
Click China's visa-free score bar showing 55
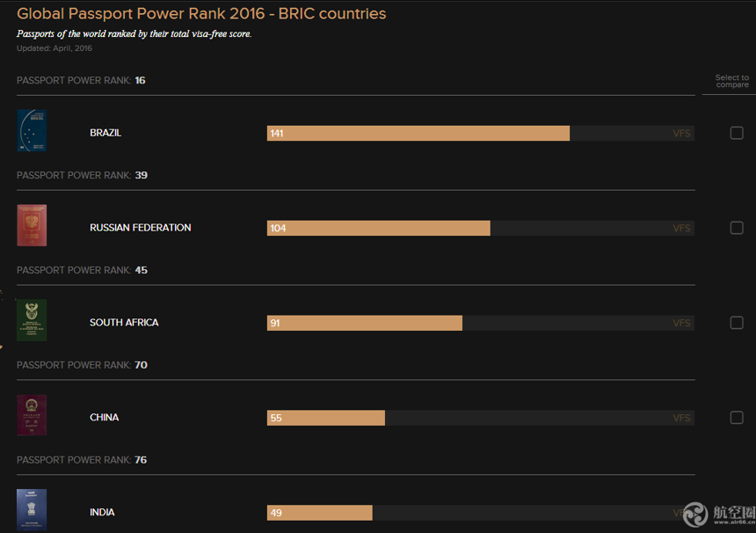tap(326, 419)
